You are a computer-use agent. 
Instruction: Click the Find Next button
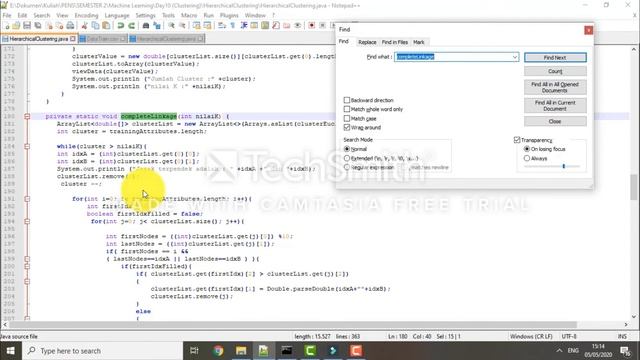tap(555, 58)
